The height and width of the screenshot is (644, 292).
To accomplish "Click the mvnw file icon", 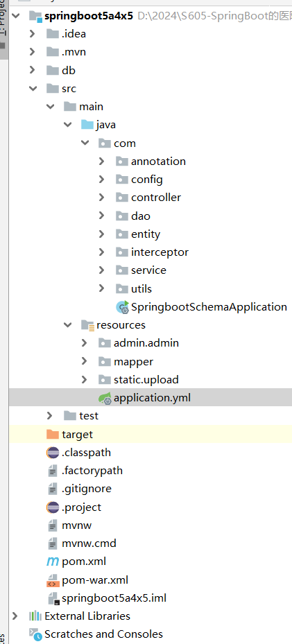I will 53,525.
